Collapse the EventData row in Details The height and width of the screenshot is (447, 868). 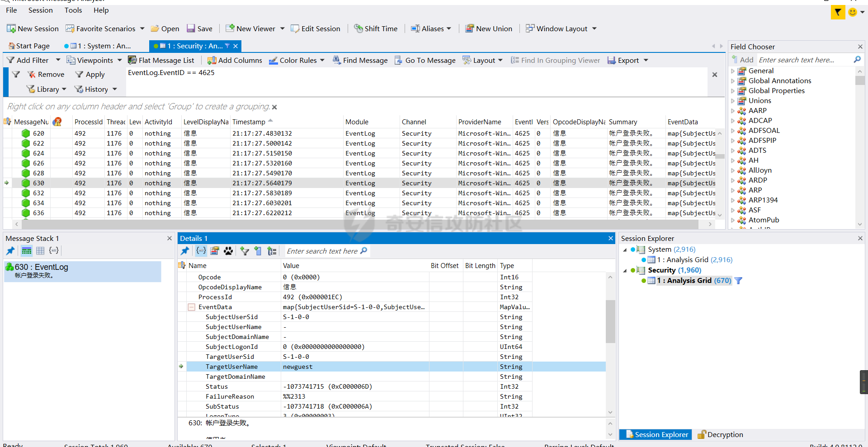pyautogui.click(x=192, y=307)
